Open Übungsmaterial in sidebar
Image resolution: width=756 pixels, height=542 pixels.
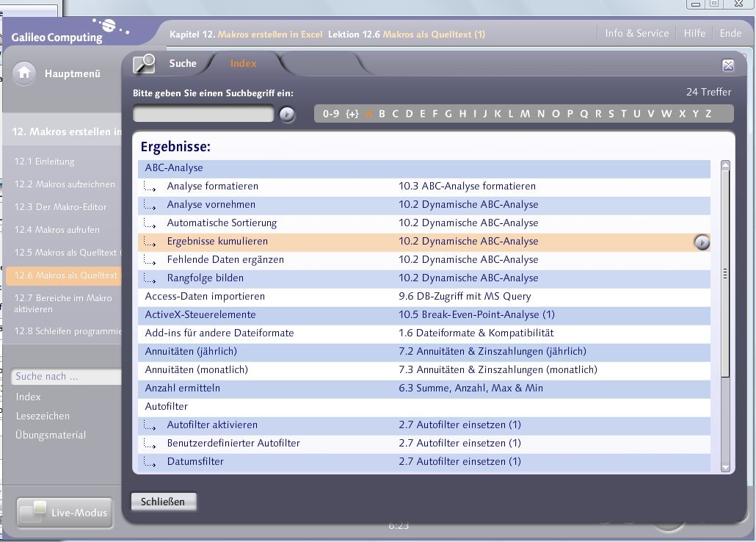pyautogui.click(x=51, y=435)
